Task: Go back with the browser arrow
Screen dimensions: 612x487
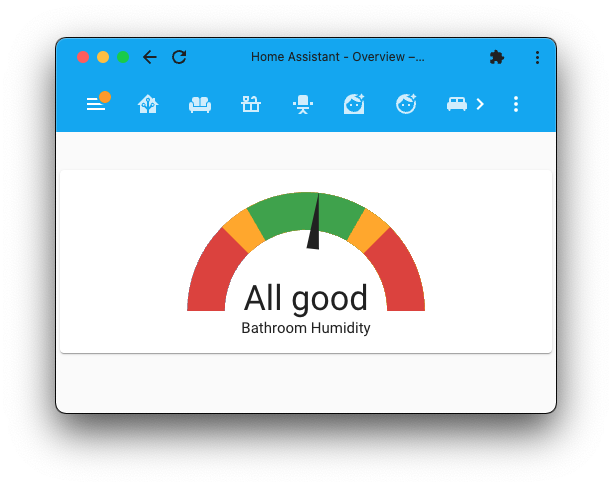Action: 150,57
